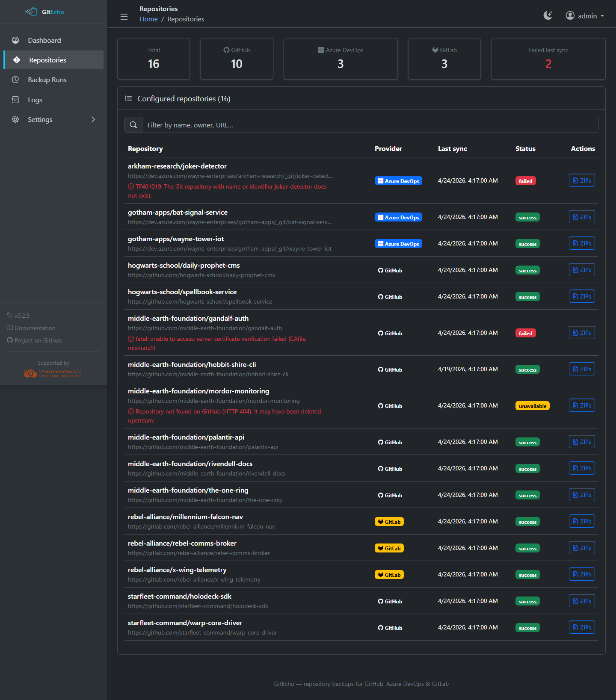Click the Repositories icon in sidebar
The height and width of the screenshot is (700, 616).
coord(17,60)
